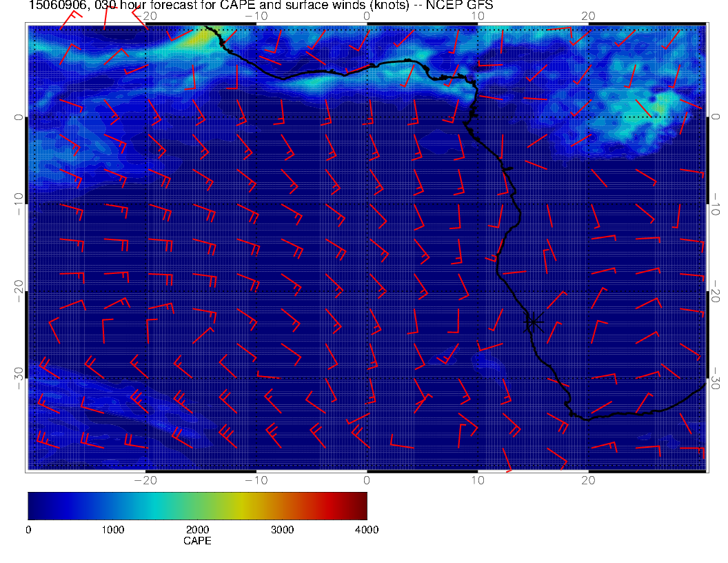Click the '-20' longitude label on bottom axis

(x=145, y=480)
